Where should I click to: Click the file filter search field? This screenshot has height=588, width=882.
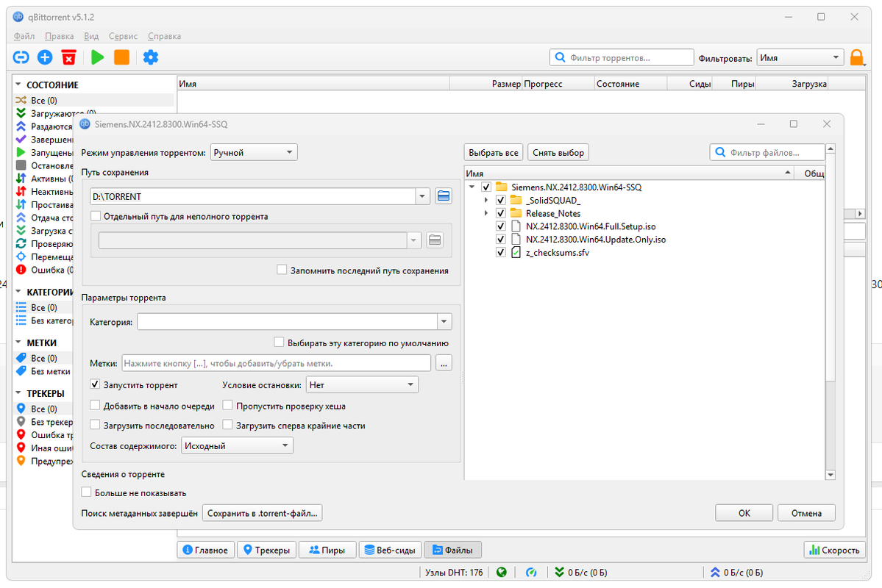[767, 152]
